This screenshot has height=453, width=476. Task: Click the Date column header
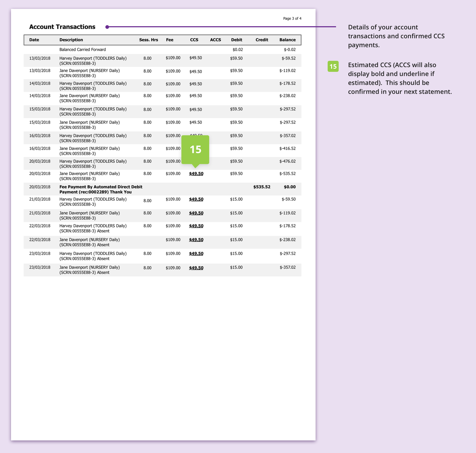(x=34, y=40)
